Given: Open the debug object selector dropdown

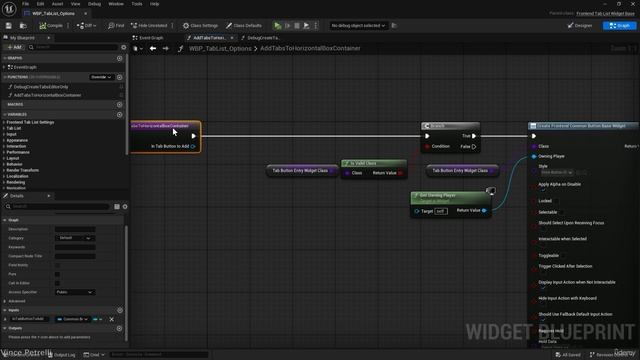Looking at the screenshot, I should pos(358,26).
